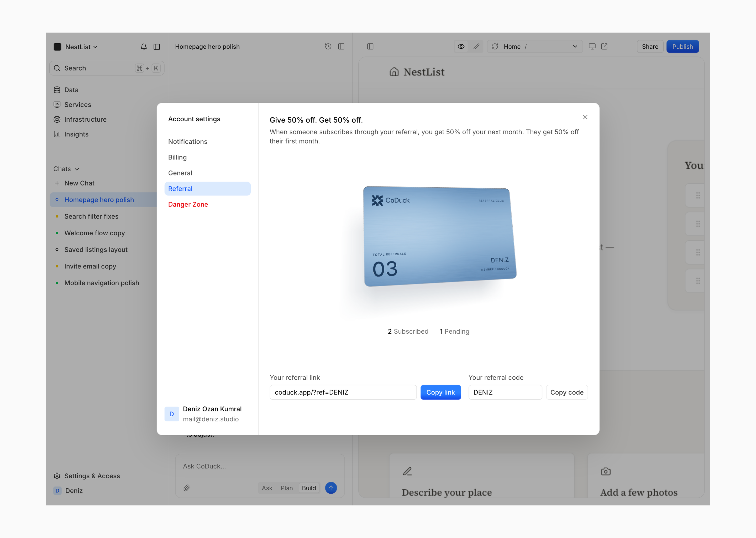Viewport: 756px width, 538px height.
Task: Send message with arrow button
Action: click(331, 488)
